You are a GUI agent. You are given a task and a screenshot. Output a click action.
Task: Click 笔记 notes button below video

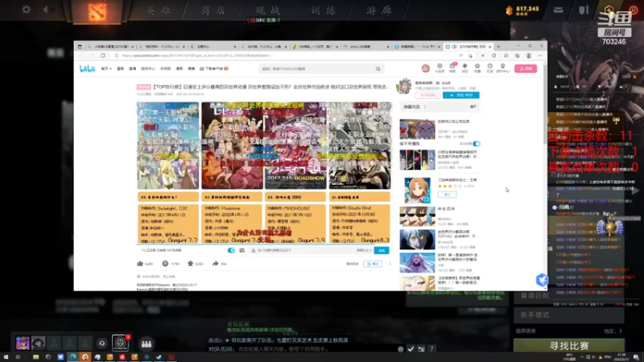(x=373, y=264)
